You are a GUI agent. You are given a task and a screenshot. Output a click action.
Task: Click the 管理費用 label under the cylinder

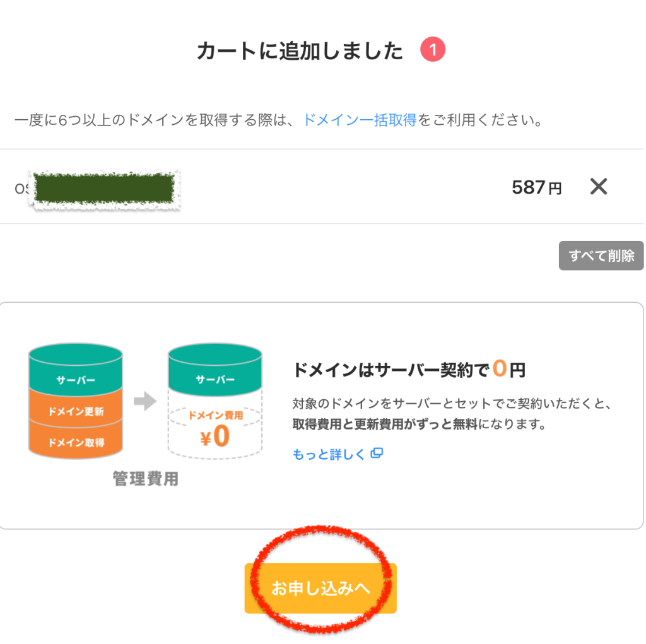pyautogui.click(x=145, y=479)
